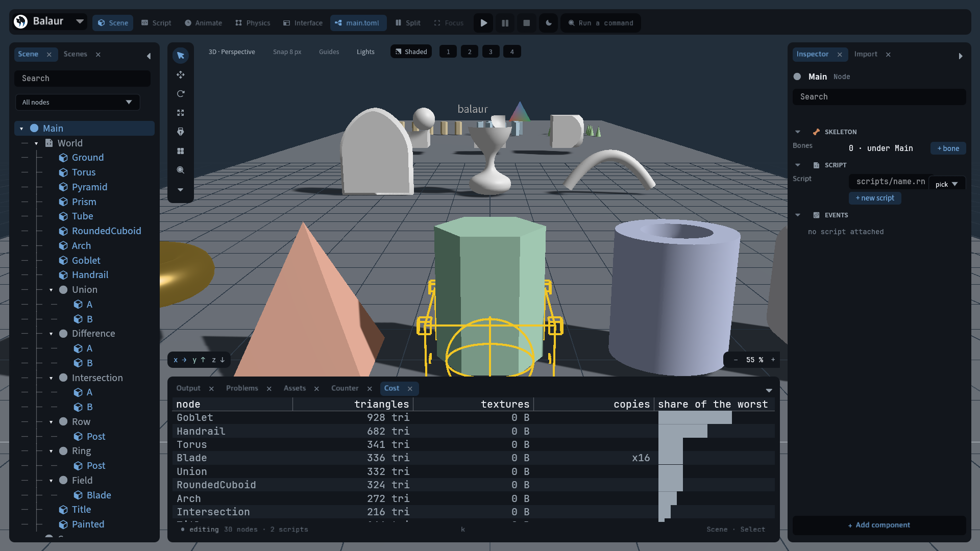Viewport: 980px width, 551px height.
Task: Toggle Guides in the viewport
Action: [x=329, y=52]
